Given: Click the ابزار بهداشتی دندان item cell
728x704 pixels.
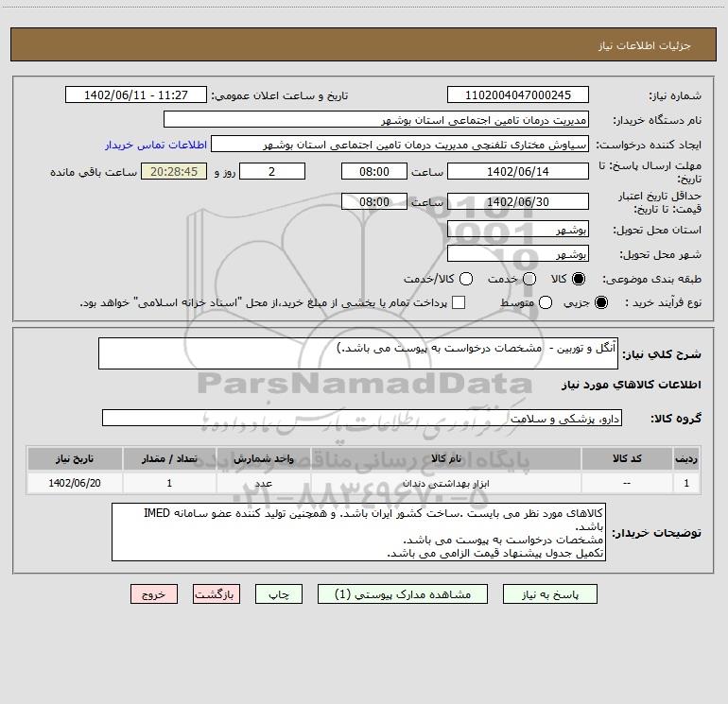Looking at the screenshot, I should tap(445, 483).
